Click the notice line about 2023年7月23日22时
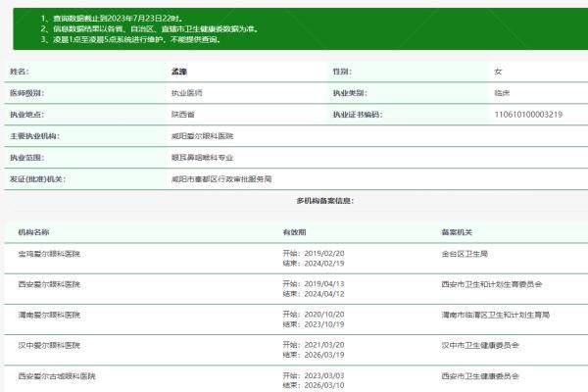 112,18
